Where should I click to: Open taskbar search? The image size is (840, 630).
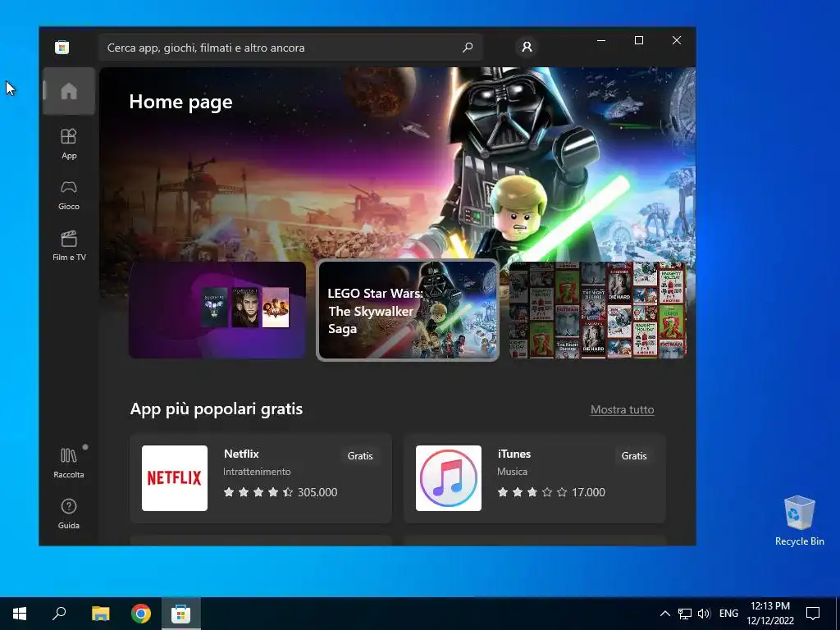(59, 614)
